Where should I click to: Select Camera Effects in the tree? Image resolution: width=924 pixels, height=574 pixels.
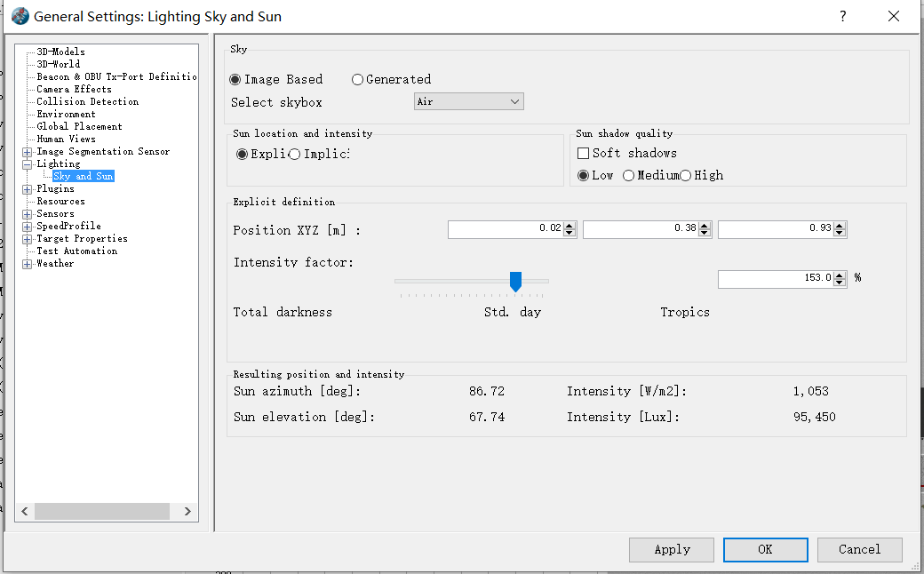coord(74,89)
